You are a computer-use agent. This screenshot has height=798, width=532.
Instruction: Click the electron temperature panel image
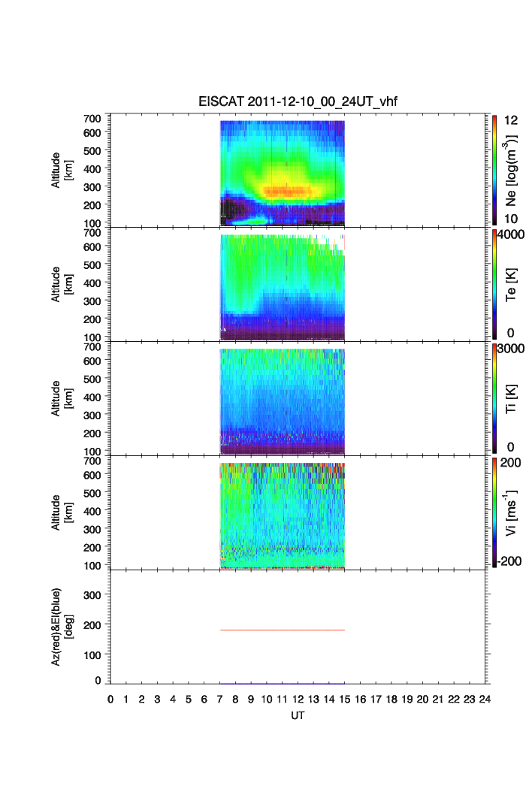coord(283,287)
